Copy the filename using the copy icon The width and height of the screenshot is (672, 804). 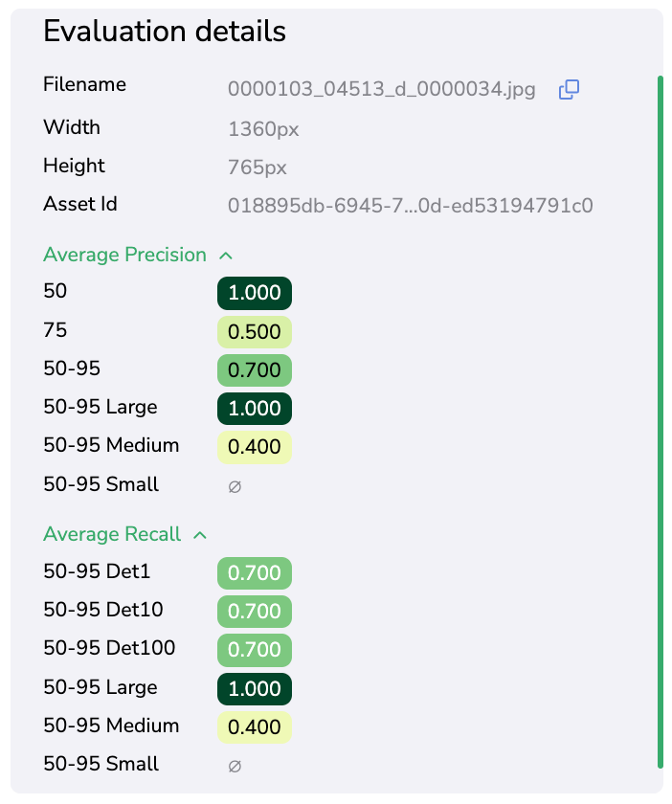click(x=569, y=88)
